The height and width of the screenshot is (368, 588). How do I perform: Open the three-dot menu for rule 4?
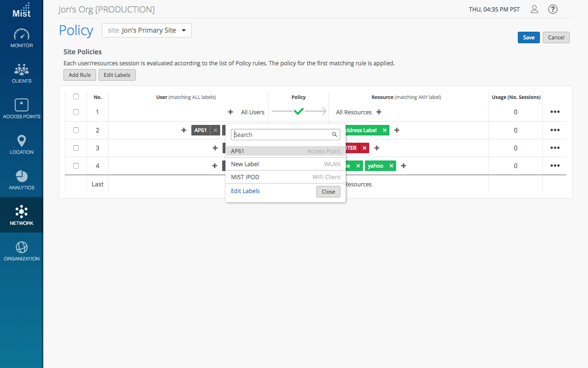point(555,166)
